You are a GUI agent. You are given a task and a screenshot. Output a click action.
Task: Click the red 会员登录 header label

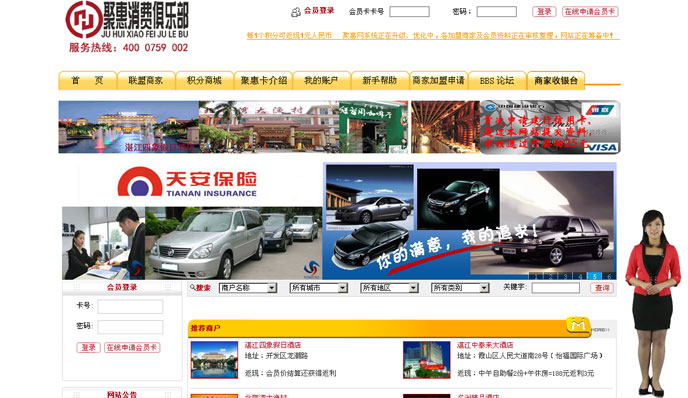319,11
